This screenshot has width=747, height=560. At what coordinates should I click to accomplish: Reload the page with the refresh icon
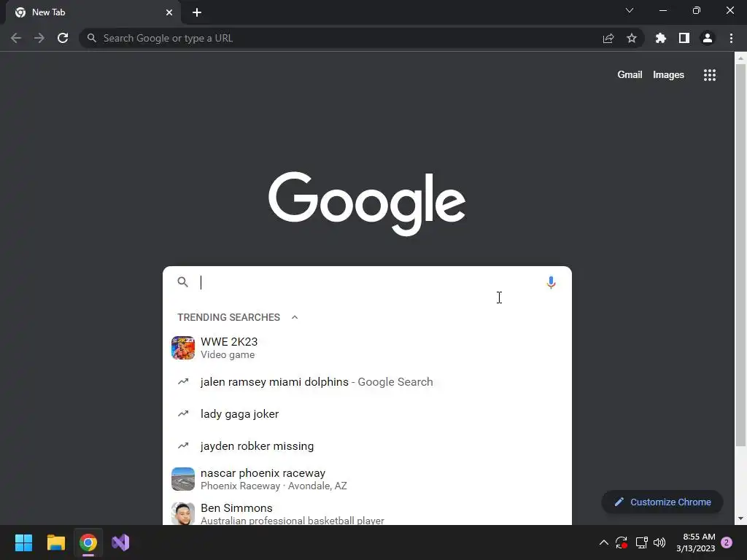coord(63,38)
